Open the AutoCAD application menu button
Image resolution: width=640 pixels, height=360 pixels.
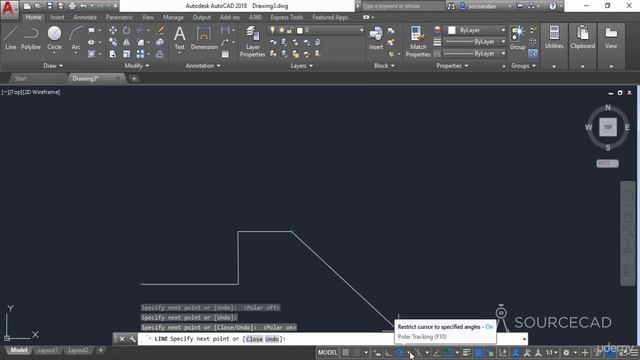tap(9, 9)
